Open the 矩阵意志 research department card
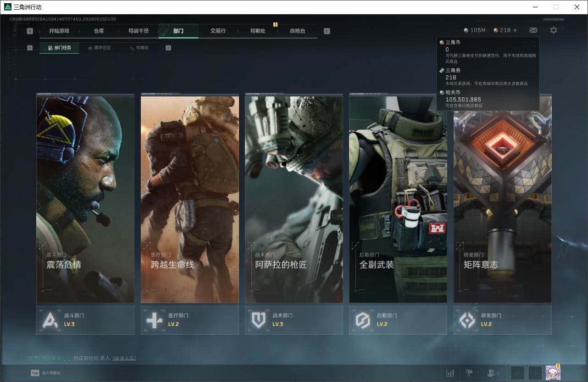This screenshot has width=588, height=382. point(503,199)
